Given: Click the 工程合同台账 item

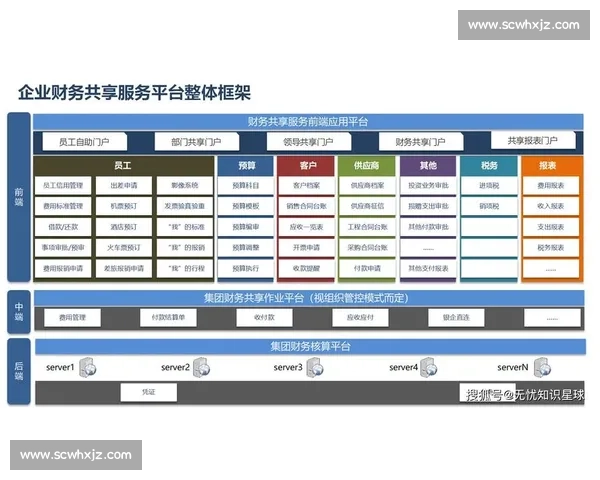Looking at the screenshot, I should tap(367, 227).
